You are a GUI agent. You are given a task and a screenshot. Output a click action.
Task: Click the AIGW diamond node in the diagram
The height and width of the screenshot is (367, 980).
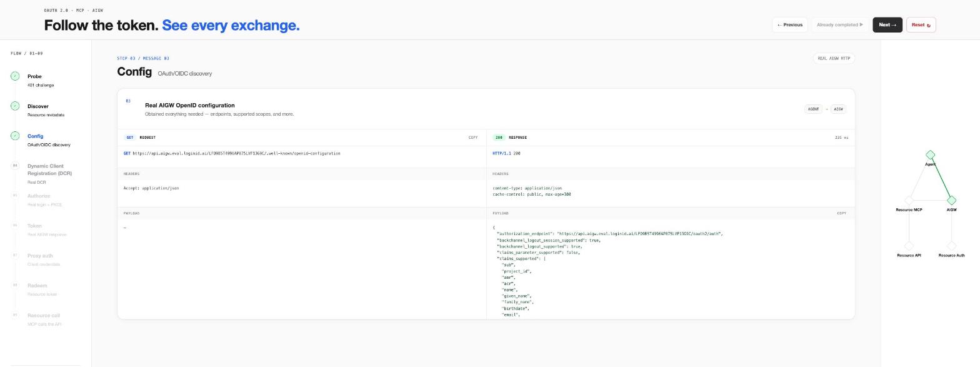click(x=951, y=201)
